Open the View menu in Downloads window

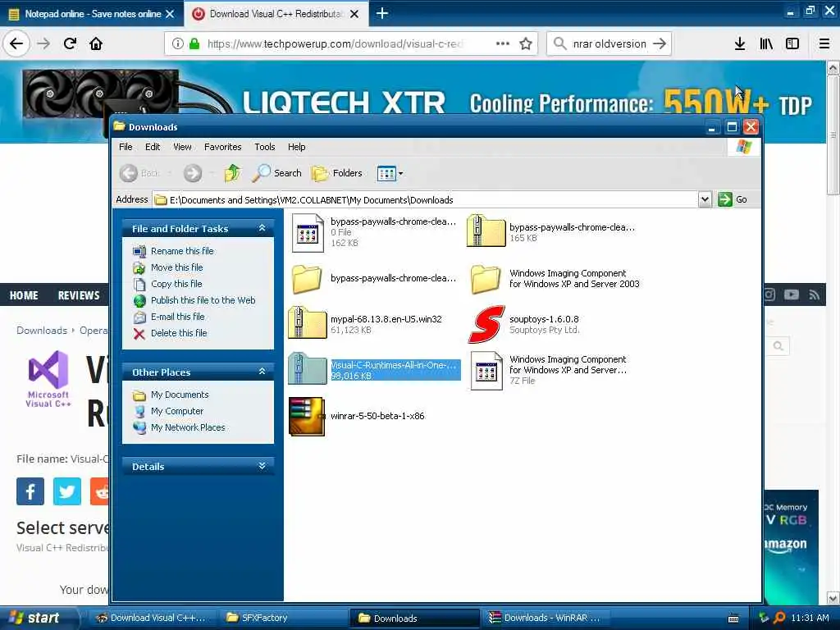pos(182,147)
